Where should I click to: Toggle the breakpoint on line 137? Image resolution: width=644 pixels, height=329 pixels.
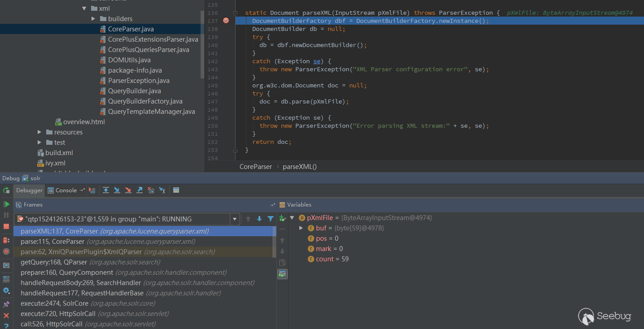(226, 21)
